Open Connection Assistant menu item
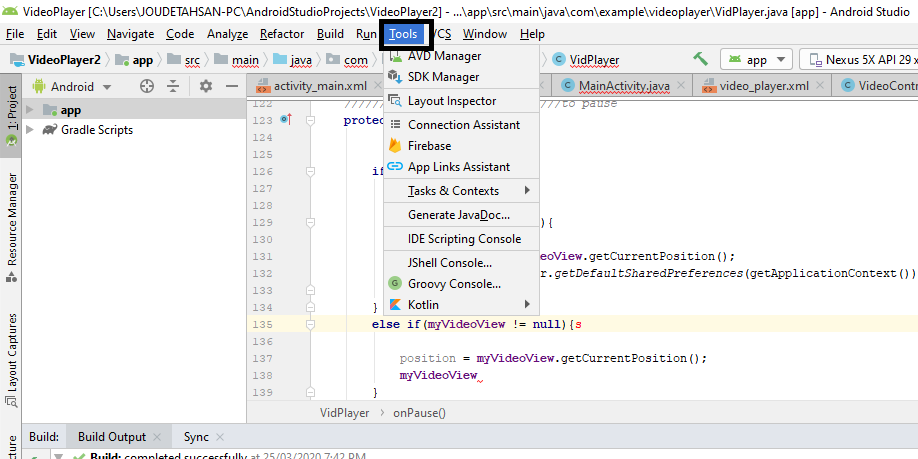918x459 pixels. tap(461, 125)
